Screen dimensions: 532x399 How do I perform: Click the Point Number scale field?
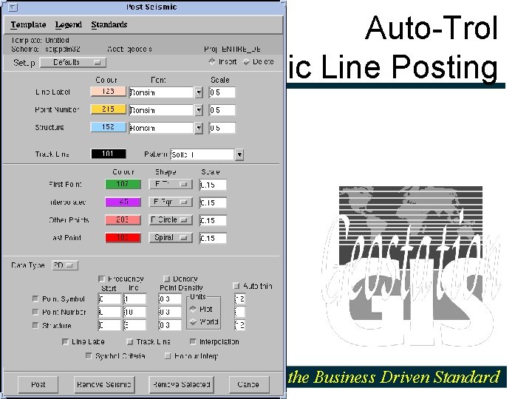point(222,110)
